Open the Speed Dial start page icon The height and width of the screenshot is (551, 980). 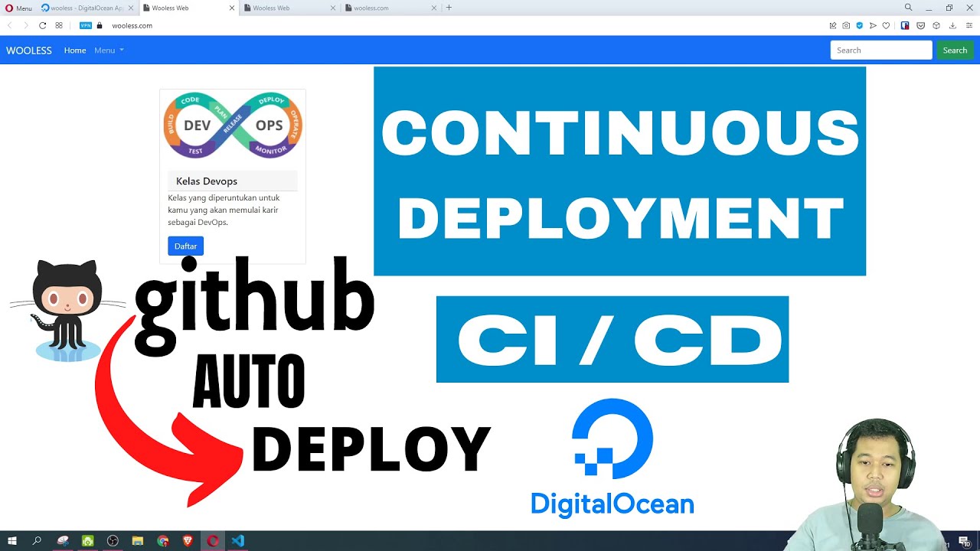click(x=59, y=25)
